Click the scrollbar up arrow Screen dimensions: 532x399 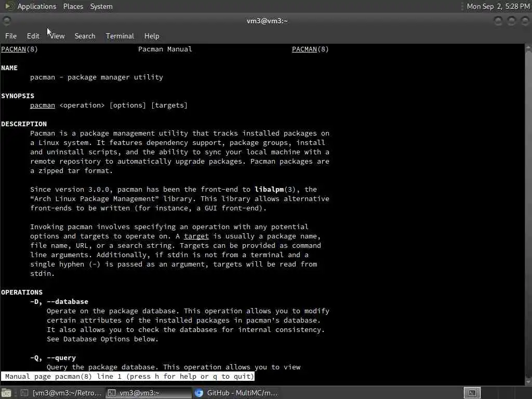pyautogui.click(x=528, y=47)
